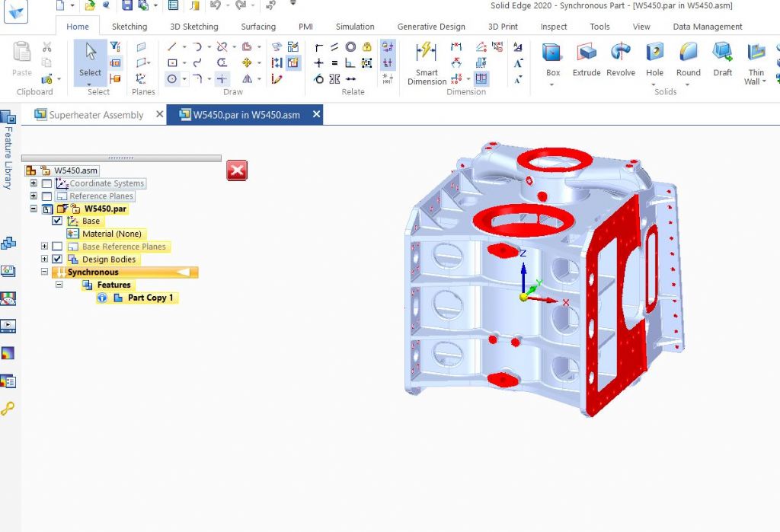
Task: Grab the PathFinder panel dotted grip bar
Action: click(x=121, y=158)
